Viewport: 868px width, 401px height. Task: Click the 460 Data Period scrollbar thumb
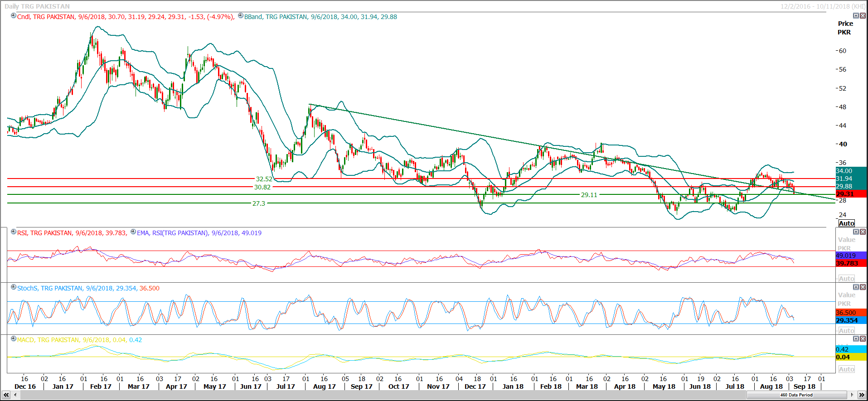click(x=796, y=395)
